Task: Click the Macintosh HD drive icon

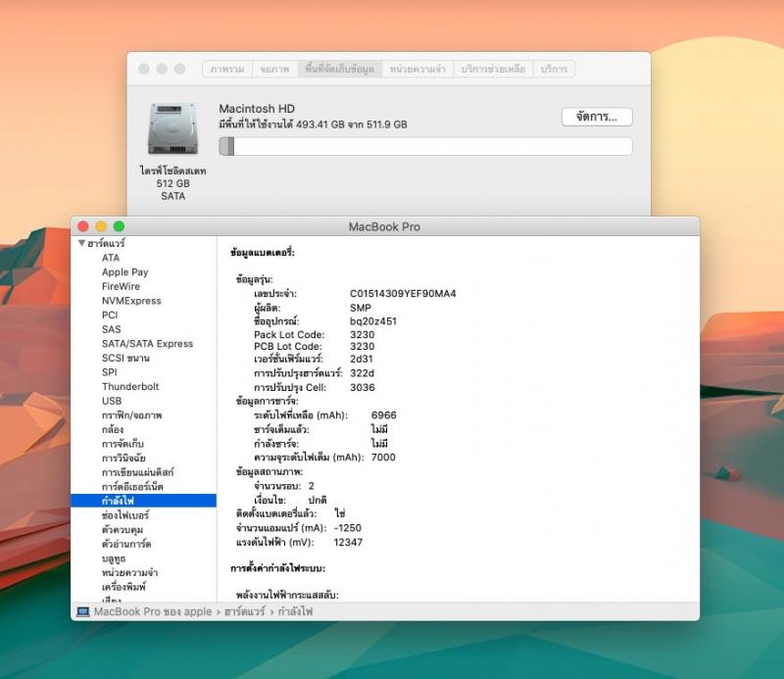Action: 173,129
